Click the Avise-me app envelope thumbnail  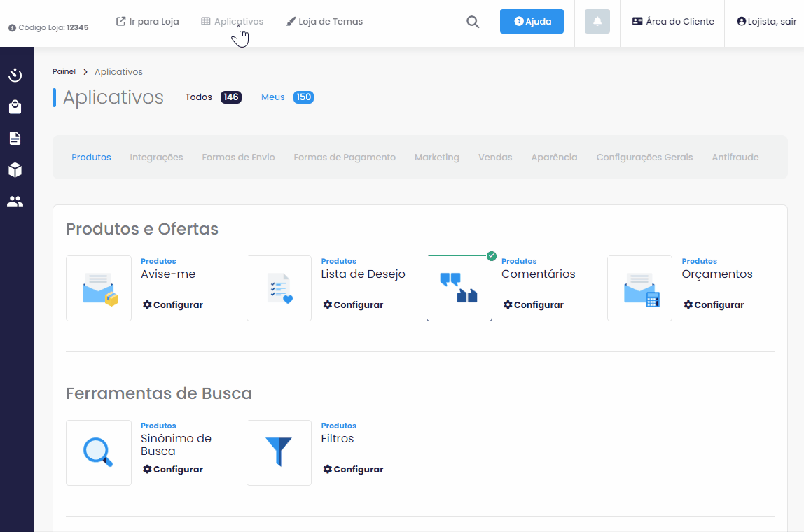pos(99,288)
